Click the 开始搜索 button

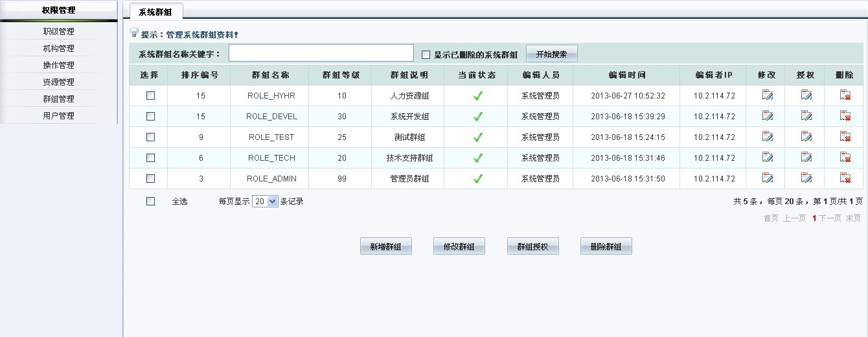[551, 54]
